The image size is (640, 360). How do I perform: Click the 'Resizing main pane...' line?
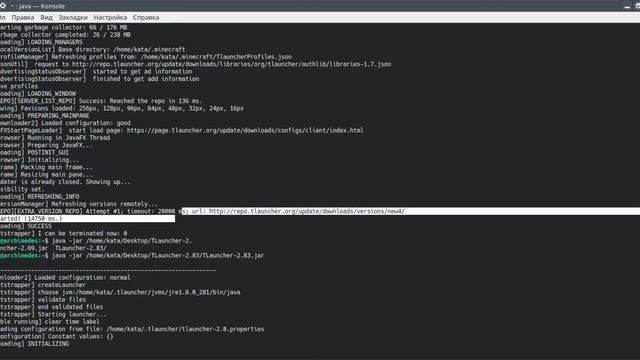(47, 175)
